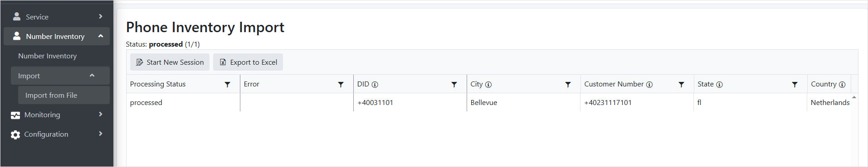868x167 pixels.
Task: Show info icon next to DID
Action: [x=375, y=85]
